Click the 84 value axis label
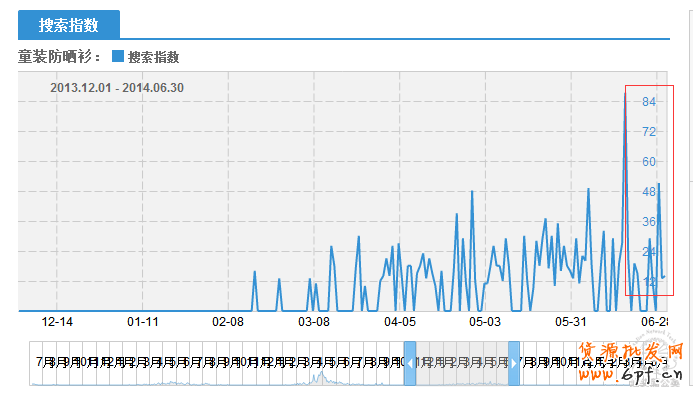 tap(649, 102)
